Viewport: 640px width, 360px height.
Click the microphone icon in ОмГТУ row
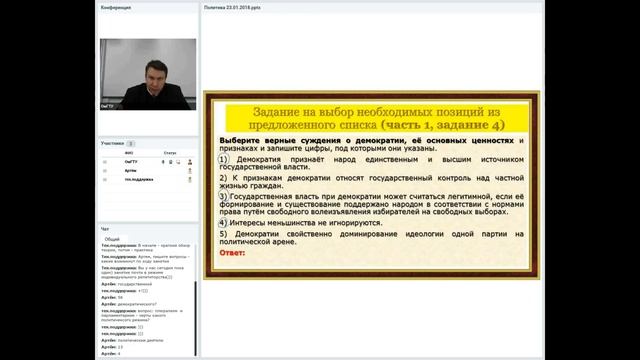tap(163, 162)
